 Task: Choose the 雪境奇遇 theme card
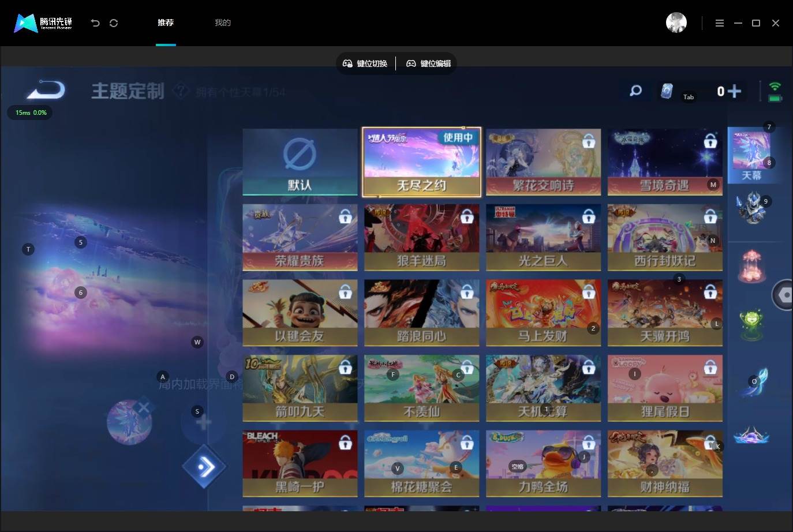coord(665,162)
